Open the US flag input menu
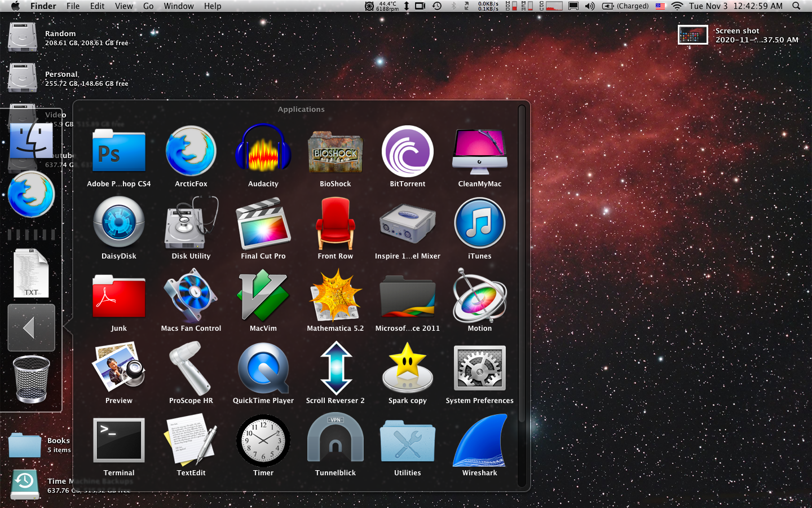The image size is (812, 508). coord(660,6)
